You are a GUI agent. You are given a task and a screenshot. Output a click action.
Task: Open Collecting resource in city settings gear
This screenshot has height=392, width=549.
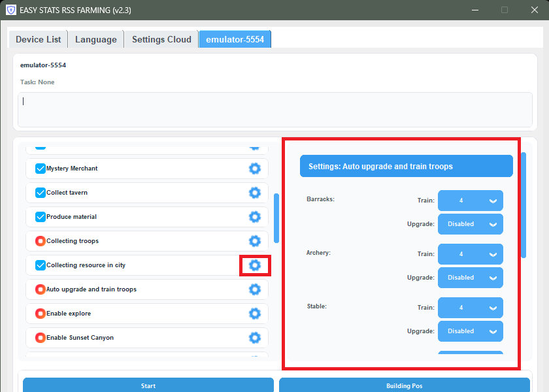[x=254, y=265]
